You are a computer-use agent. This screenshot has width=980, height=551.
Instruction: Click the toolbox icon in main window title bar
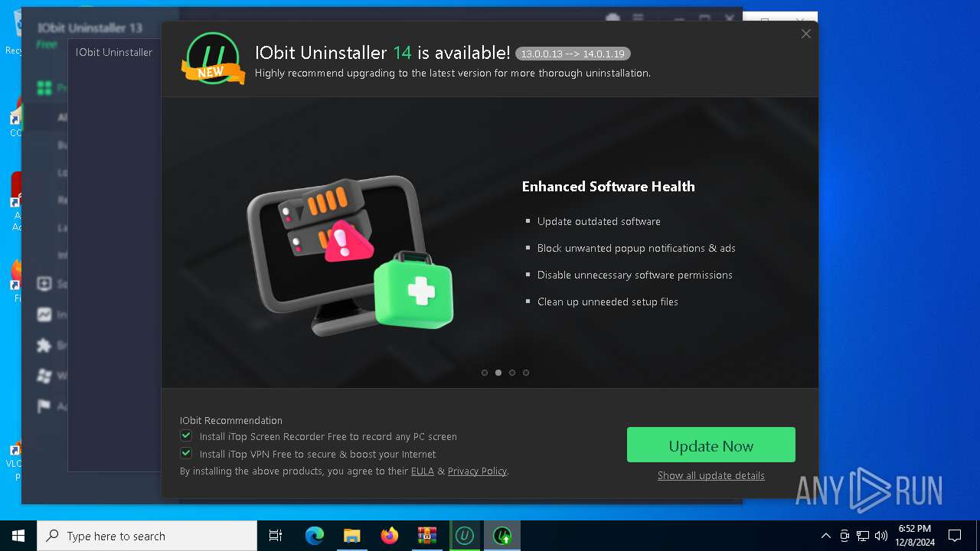point(612,18)
